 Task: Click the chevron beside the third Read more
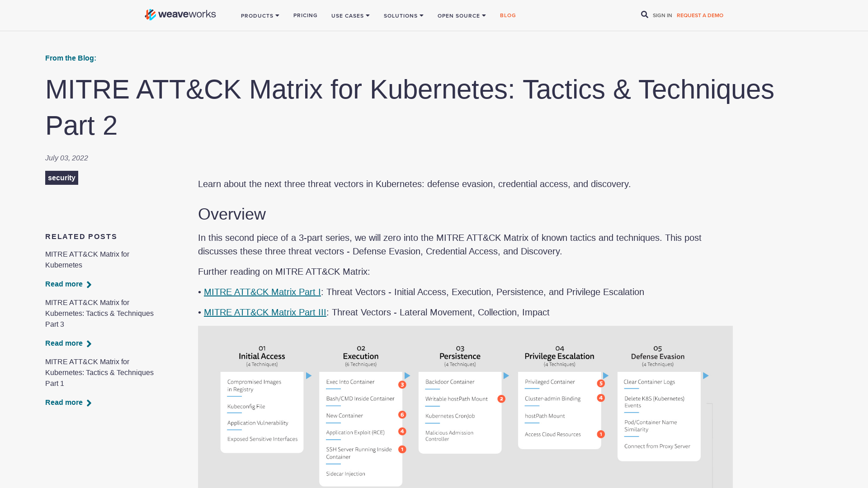point(89,403)
